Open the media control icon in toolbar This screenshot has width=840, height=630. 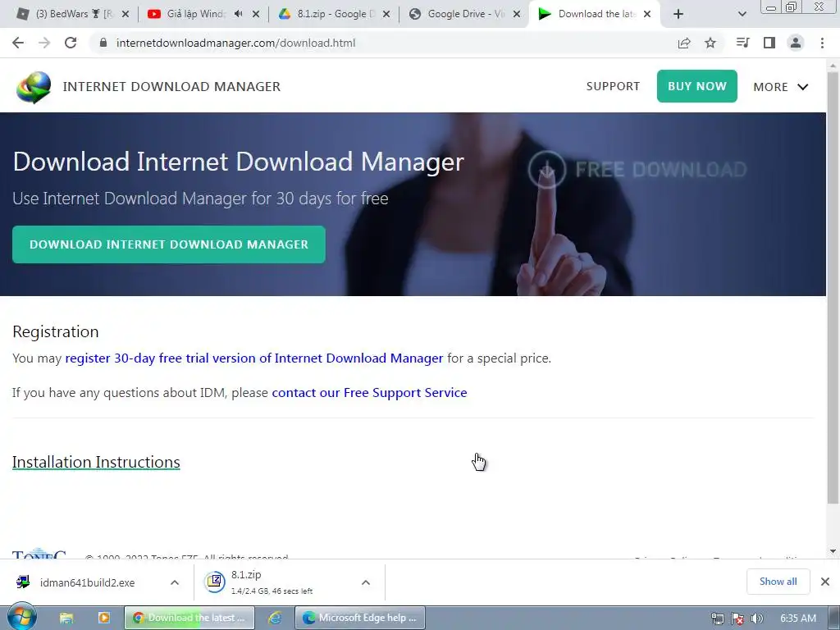click(x=742, y=43)
